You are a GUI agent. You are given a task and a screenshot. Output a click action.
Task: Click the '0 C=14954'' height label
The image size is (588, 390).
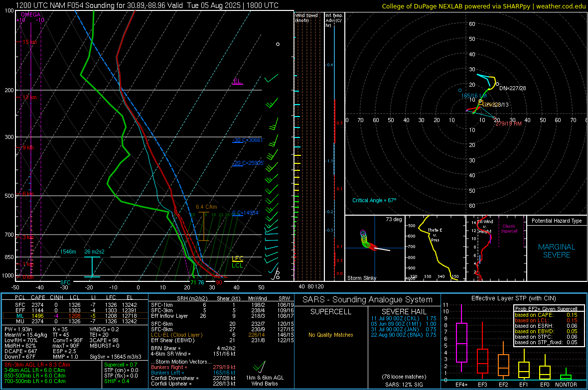pos(246,213)
